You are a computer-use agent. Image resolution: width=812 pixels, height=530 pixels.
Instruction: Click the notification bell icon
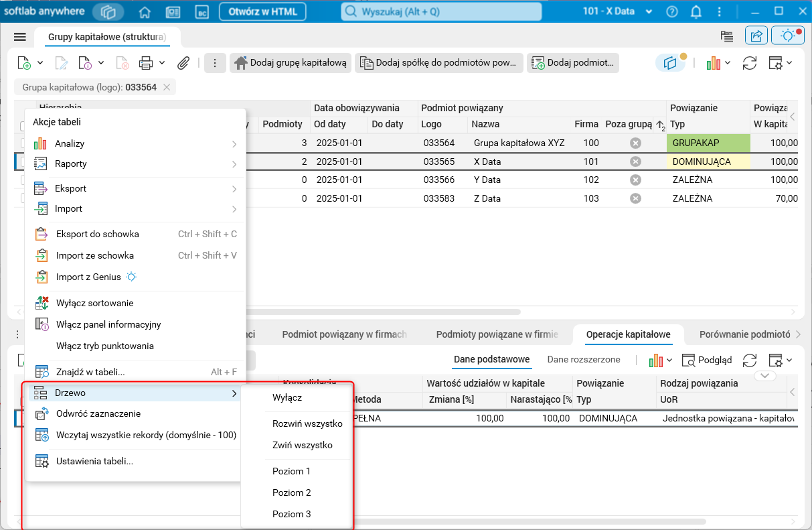pyautogui.click(x=696, y=12)
